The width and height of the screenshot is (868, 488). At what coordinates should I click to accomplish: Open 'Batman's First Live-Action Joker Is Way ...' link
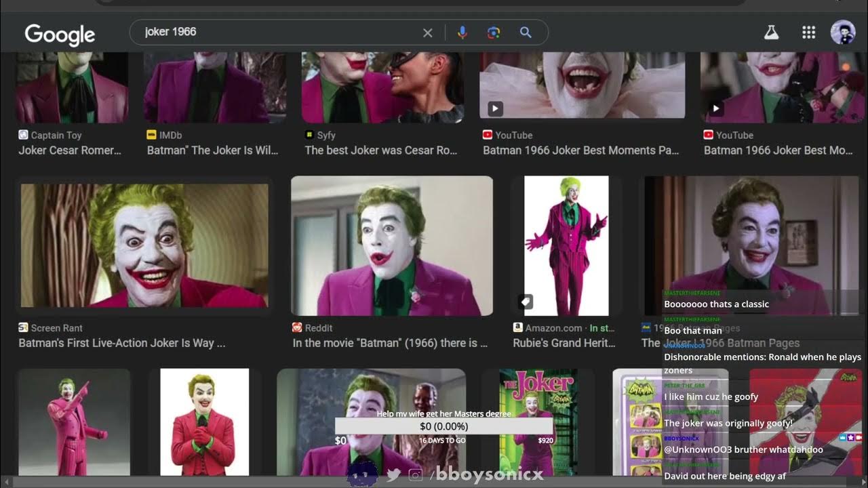click(122, 343)
